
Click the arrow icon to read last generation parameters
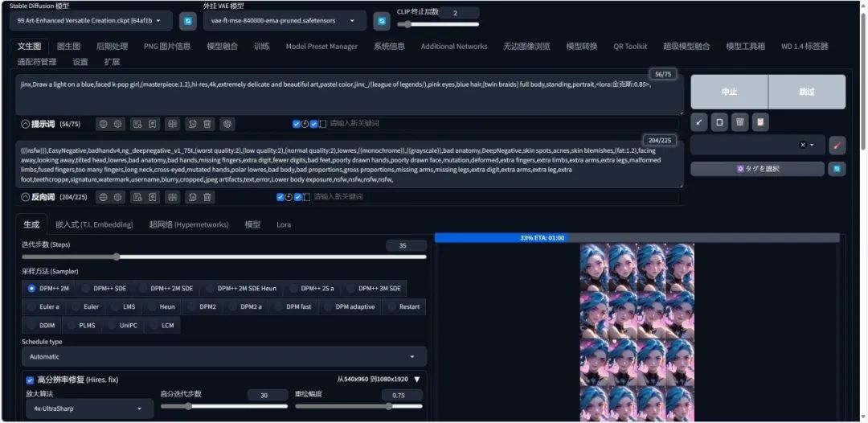tap(698, 122)
